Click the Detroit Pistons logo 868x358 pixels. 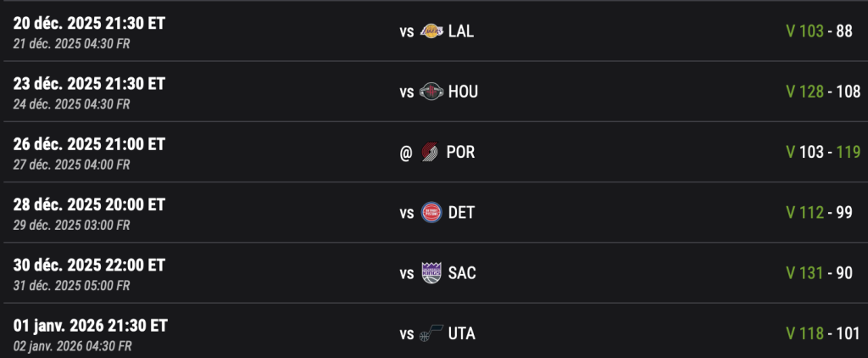(431, 212)
